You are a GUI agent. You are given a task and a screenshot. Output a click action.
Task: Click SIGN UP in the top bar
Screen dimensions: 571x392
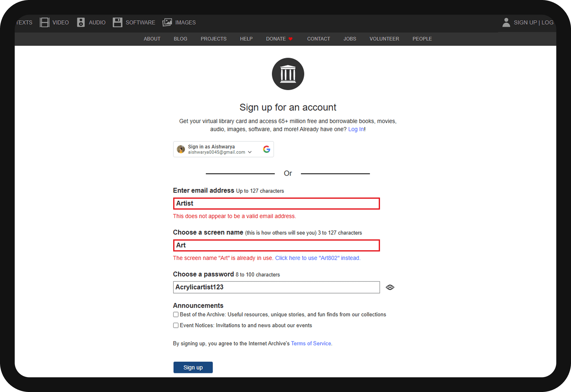click(525, 23)
